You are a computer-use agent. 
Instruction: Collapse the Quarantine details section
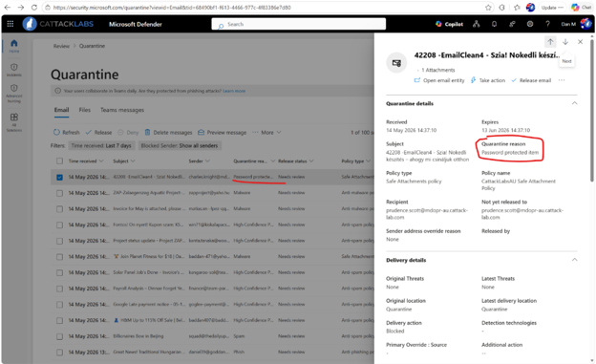[574, 103]
